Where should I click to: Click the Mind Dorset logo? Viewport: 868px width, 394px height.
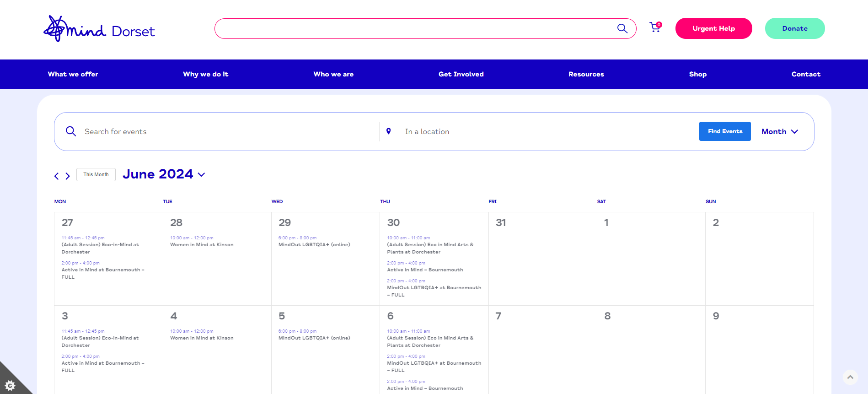(x=99, y=29)
